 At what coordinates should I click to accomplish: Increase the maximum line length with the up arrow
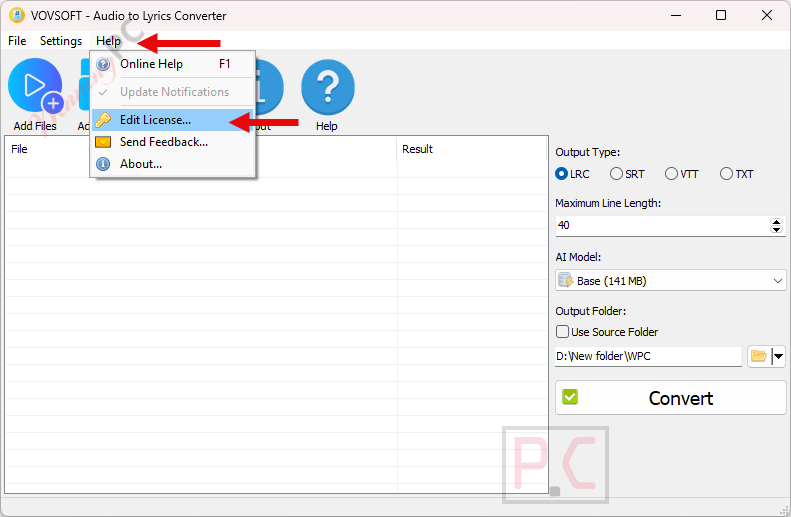click(x=776, y=221)
